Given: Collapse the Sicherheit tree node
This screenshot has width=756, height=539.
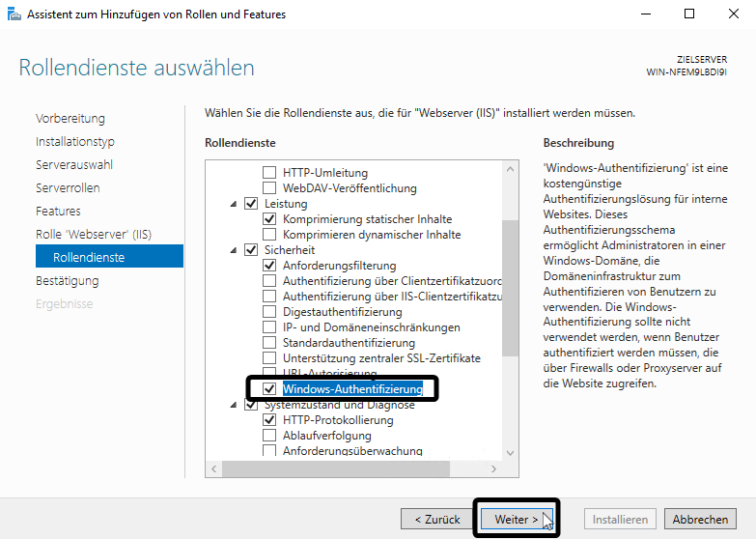Looking at the screenshot, I should 234,250.
